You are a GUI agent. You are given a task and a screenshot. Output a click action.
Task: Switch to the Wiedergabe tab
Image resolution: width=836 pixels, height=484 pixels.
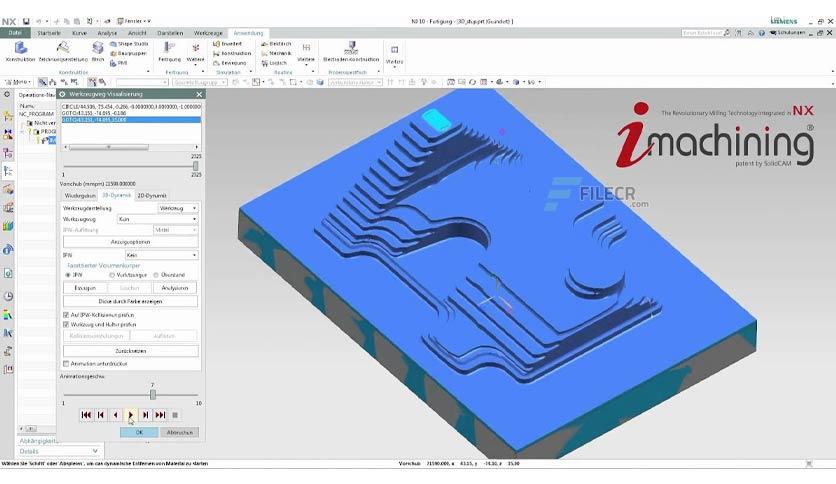point(80,196)
